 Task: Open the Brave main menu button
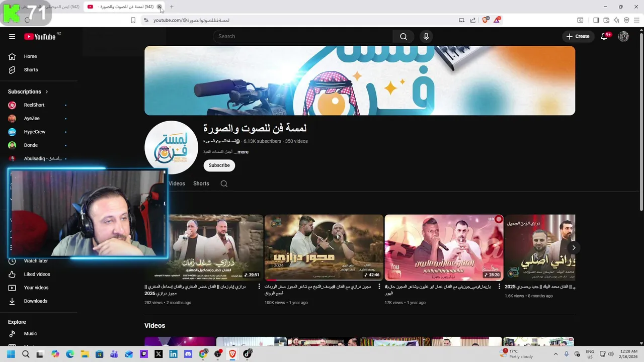[636, 20]
